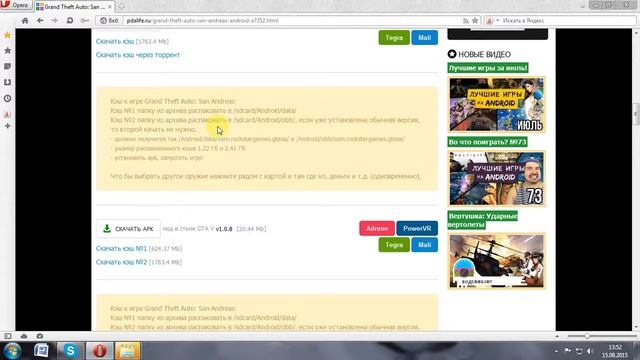640x360 pixels.
Task: Open Skype from the taskbar
Action: click(70, 351)
